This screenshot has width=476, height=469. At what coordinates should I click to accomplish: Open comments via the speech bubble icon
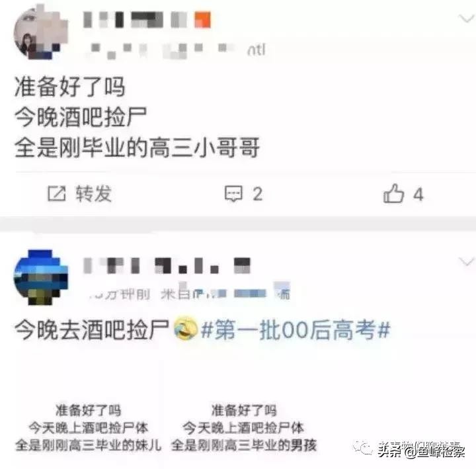(x=233, y=194)
